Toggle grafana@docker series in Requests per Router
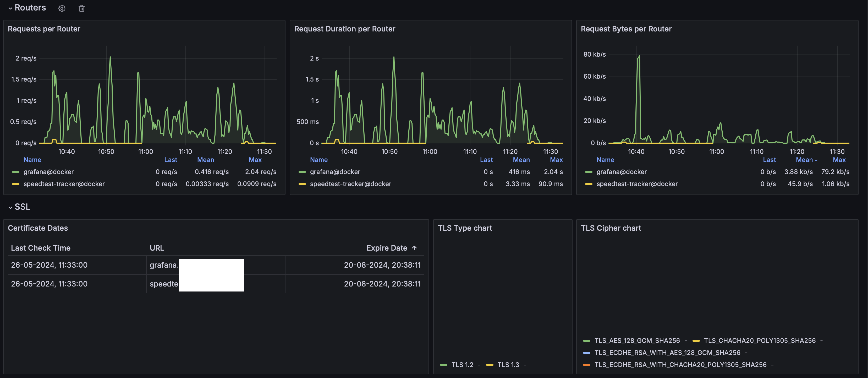The width and height of the screenshot is (868, 378). 48,172
